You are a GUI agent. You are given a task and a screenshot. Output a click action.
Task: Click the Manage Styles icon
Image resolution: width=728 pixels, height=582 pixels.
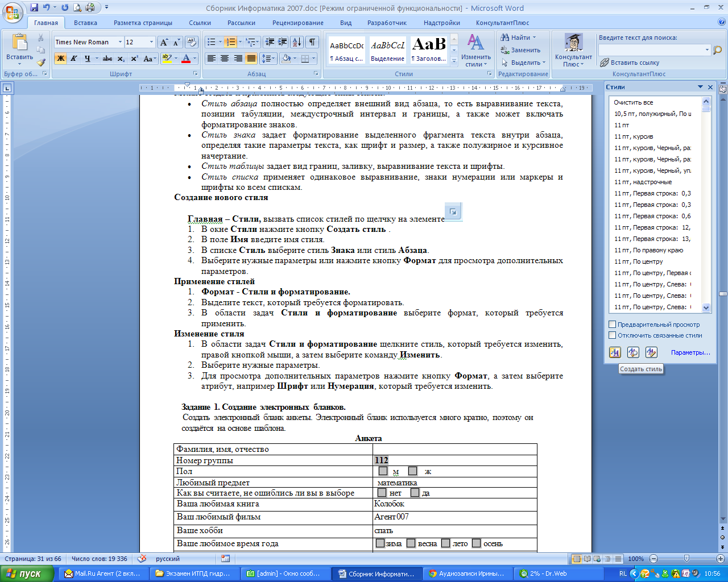pos(651,352)
